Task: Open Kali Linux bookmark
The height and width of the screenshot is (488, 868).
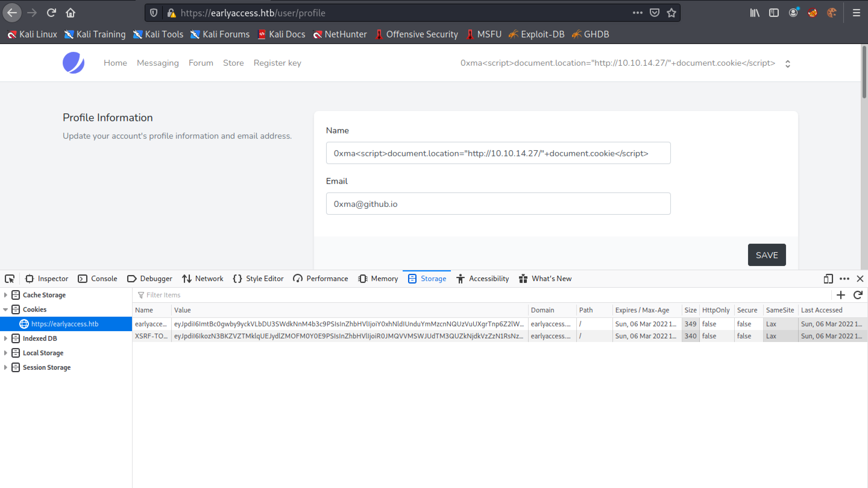Action: coord(32,34)
